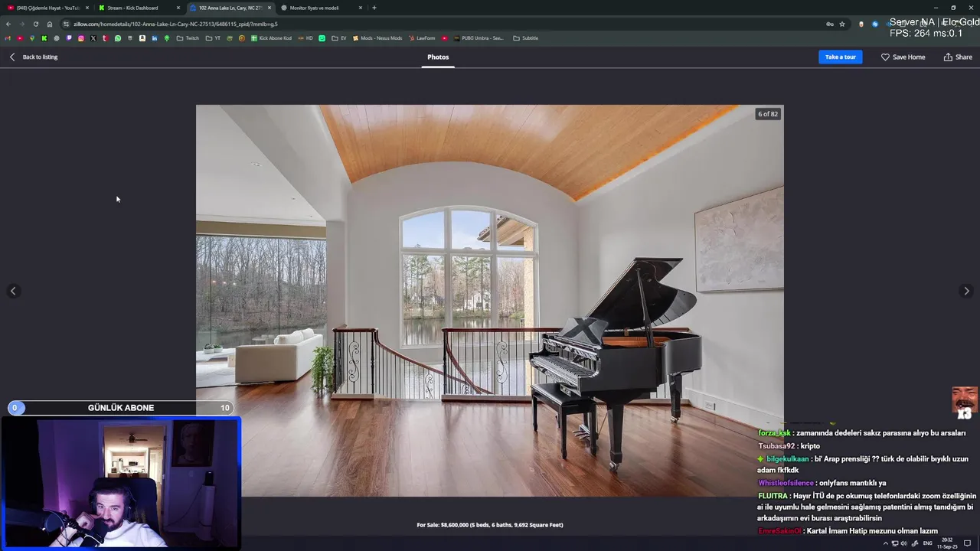
Task: Bookmark page with star icon in address bar
Action: 842,24
